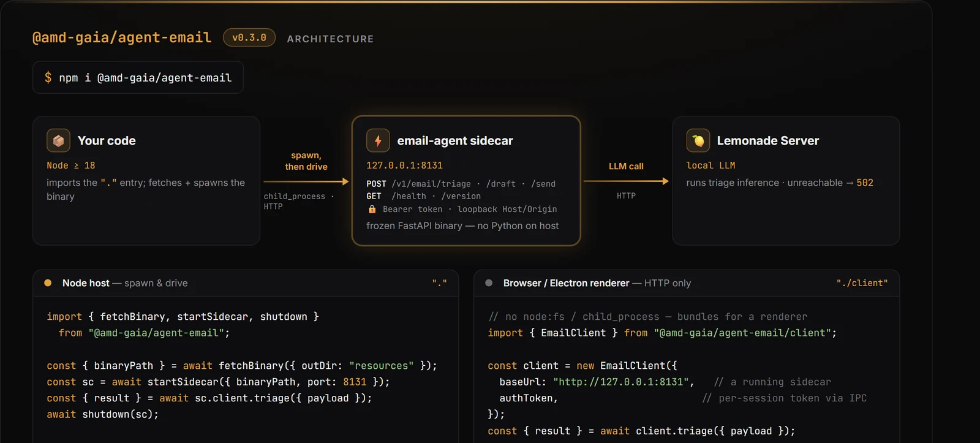The height and width of the screenshot is (443, 980).
Task: Click the LLM call arrow label
Action: [626, 166]
